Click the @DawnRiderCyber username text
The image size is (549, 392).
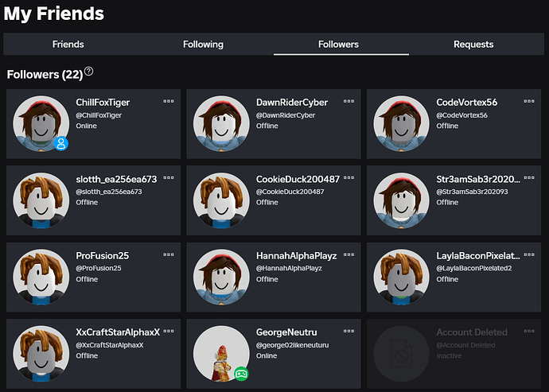coord(286,115)
